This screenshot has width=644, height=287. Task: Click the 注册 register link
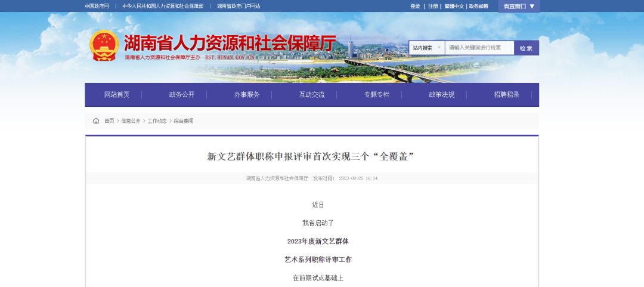pos(433,6)
